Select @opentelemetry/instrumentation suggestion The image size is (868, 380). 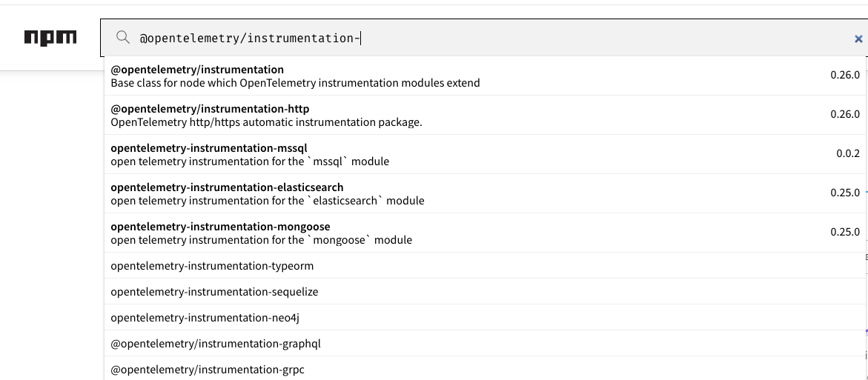[486, 76]
